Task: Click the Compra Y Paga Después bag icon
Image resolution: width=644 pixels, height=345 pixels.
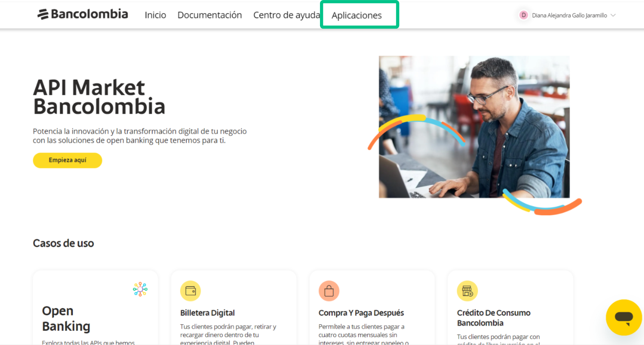Action: [329, 291]
